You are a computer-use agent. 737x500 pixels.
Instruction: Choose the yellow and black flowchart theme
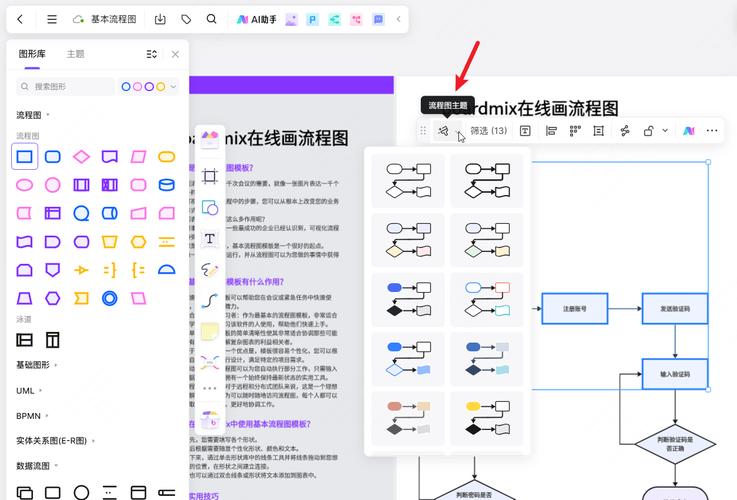click(487, 418)
